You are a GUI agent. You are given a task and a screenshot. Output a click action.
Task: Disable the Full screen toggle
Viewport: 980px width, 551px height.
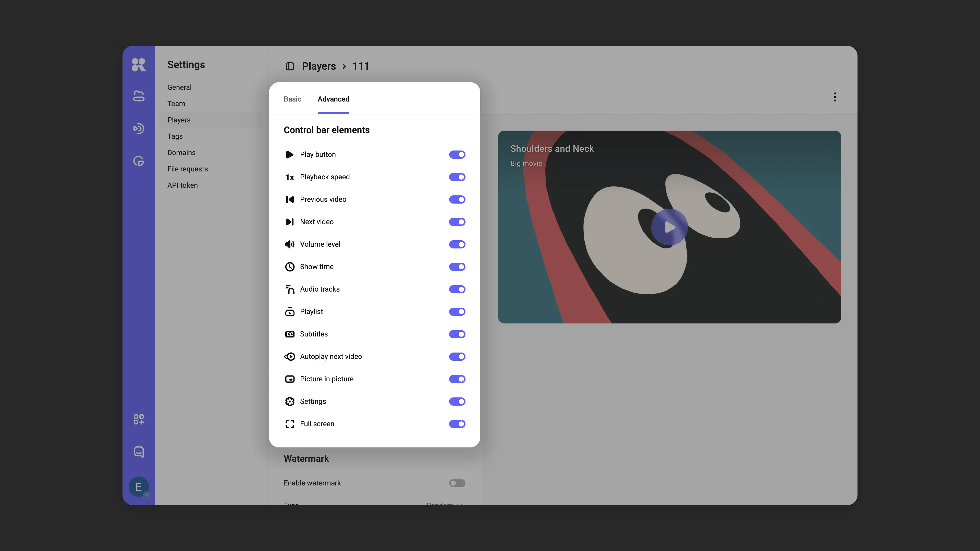click(x=457, y=424)
